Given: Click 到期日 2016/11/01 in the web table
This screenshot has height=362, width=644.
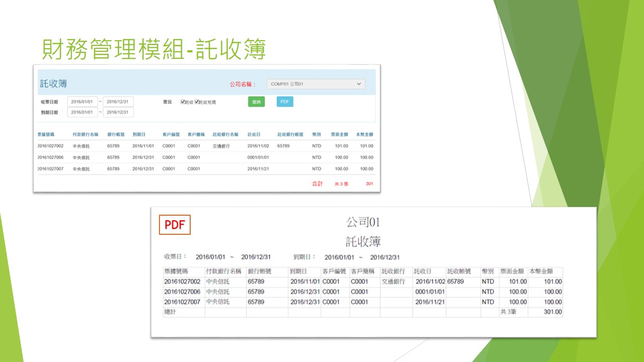Looking at the screenshot, I should 143,146.
